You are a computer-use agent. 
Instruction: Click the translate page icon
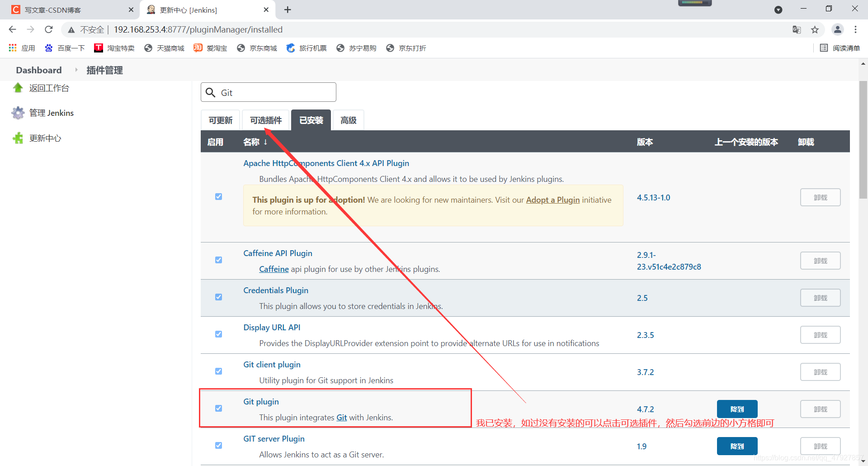click(x=797, y=30)
